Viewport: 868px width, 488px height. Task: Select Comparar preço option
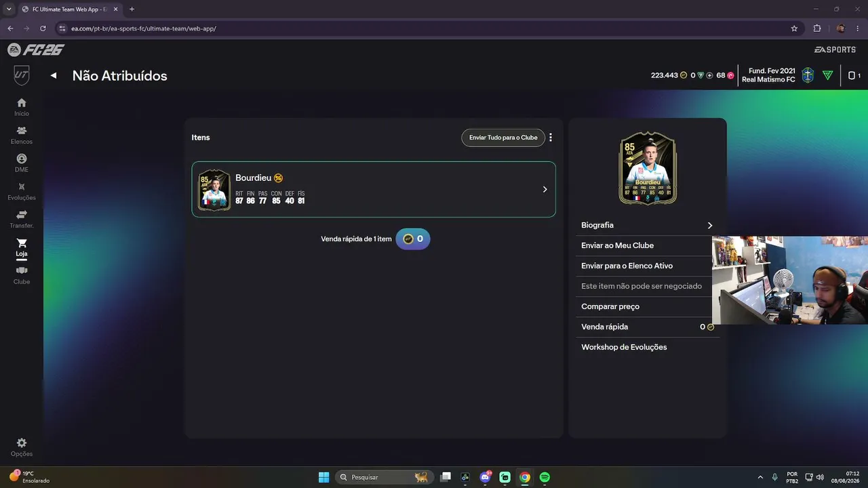pyautogui.click(x=648, y=306)
